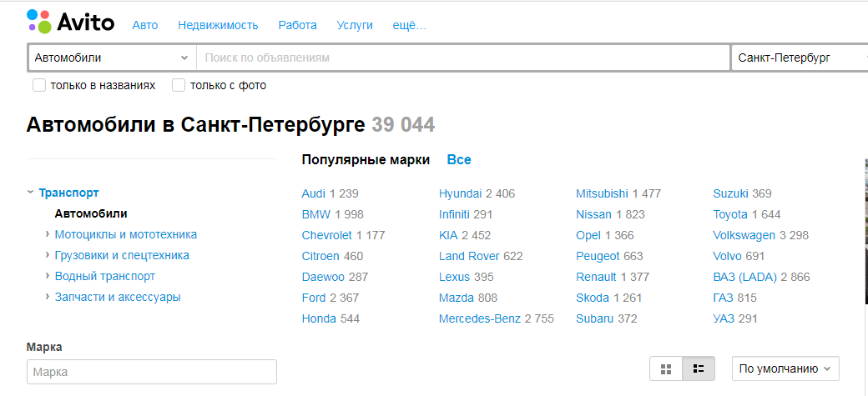Open the ГАЗ brand link

(x=723, y=298)
